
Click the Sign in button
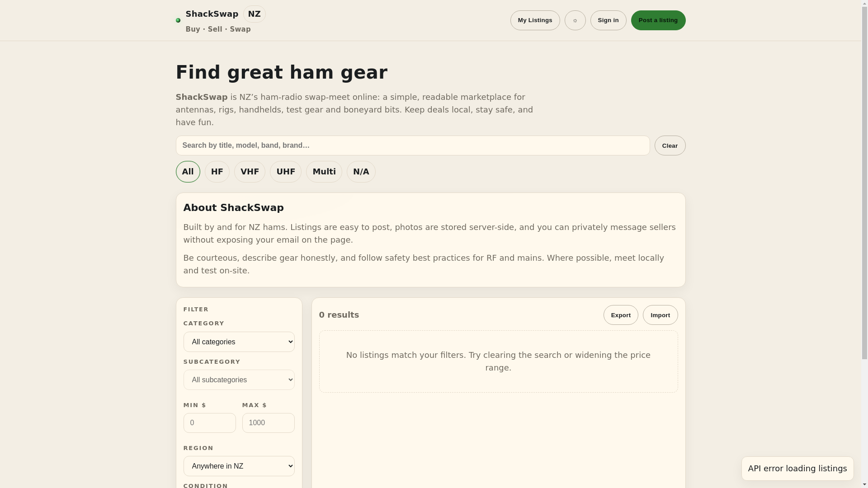click(x=609, y=20)
